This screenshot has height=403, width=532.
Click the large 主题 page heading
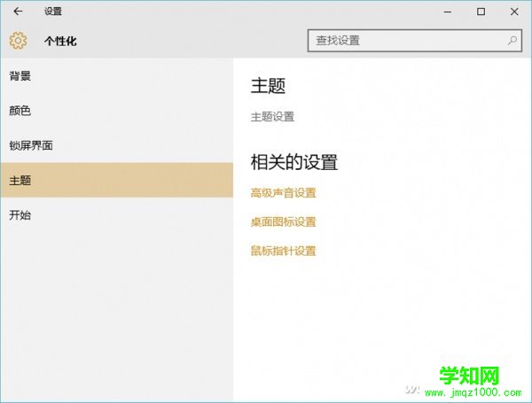click(x=268, y=86)
